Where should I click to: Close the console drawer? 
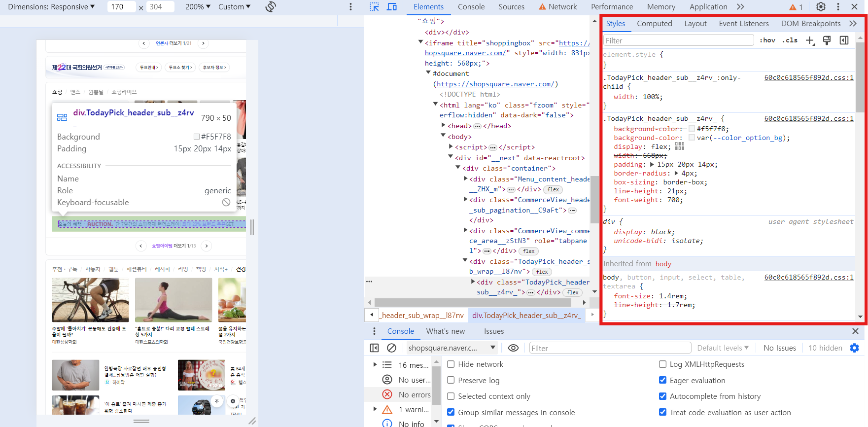coord(855,331)
